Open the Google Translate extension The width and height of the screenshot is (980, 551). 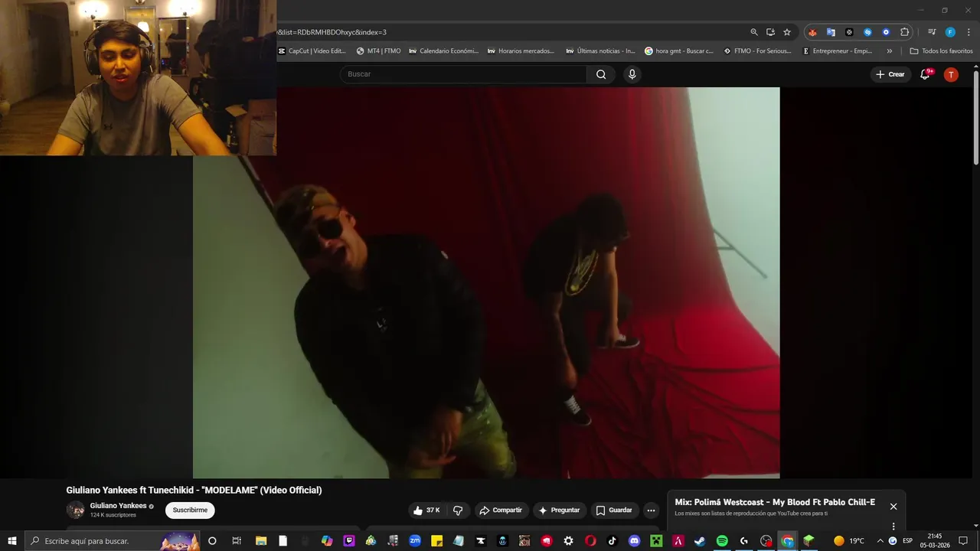831,32
